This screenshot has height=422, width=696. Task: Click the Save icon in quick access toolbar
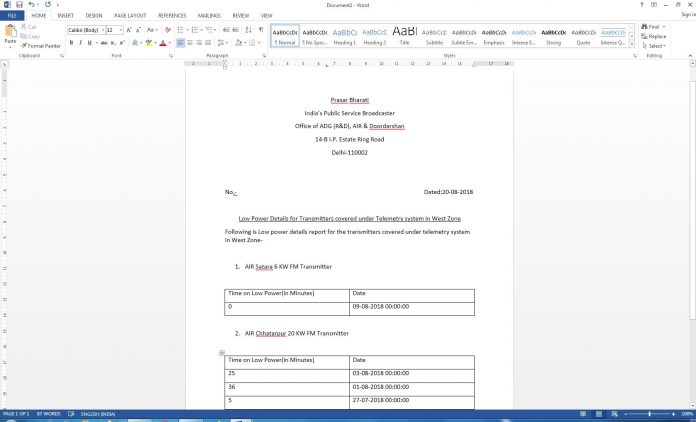[19, 4]
